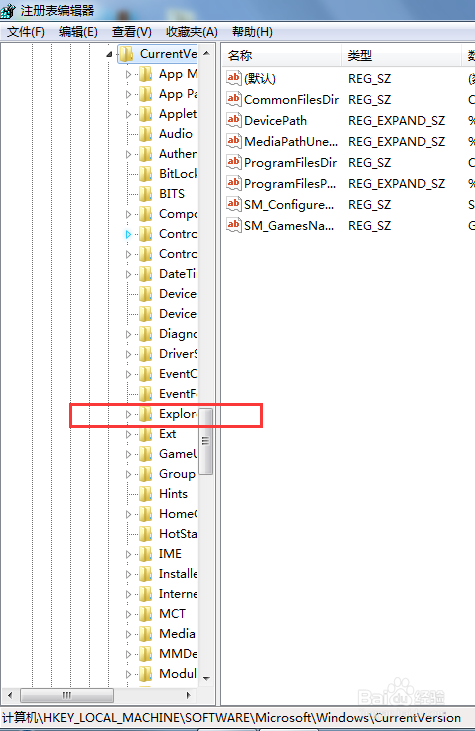
Task: Click the horizontal scroll left arrow
Action: (x=10, y=695)
